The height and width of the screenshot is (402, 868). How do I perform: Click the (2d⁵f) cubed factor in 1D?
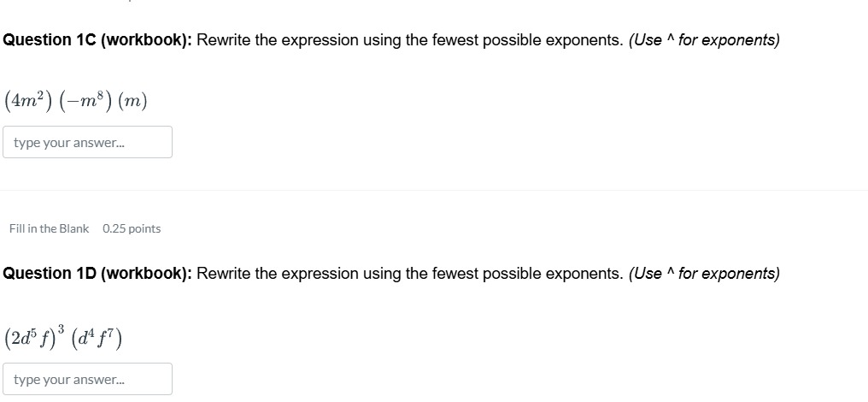click(x=34, y=337)
